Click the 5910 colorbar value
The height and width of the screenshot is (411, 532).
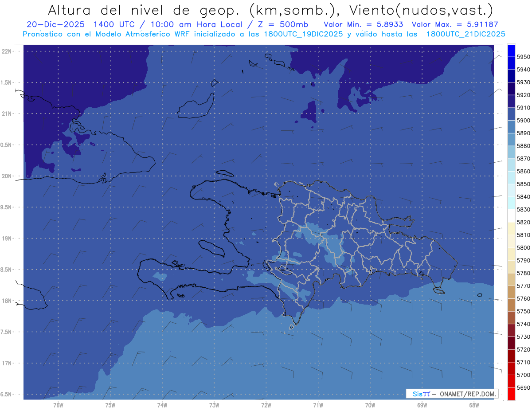point(523,108)
